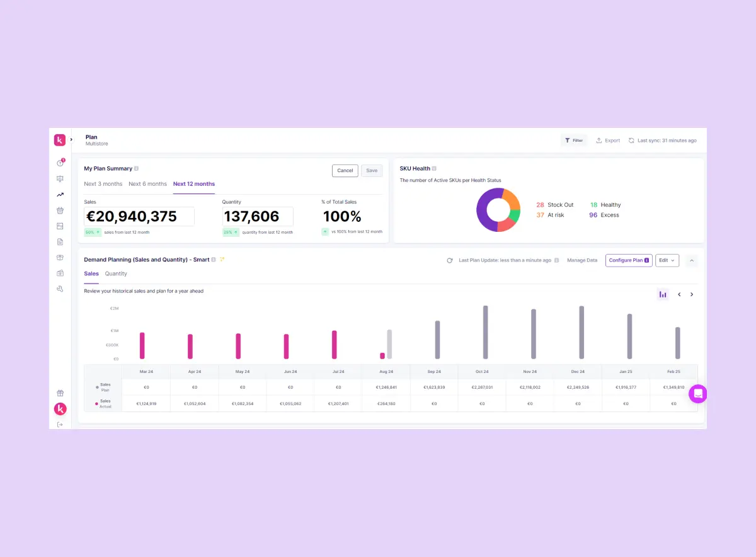The height and width of the screenshot is (557, 756).
Task: Switch to the Next 6 months tab
Action: [x=147, y=184]
